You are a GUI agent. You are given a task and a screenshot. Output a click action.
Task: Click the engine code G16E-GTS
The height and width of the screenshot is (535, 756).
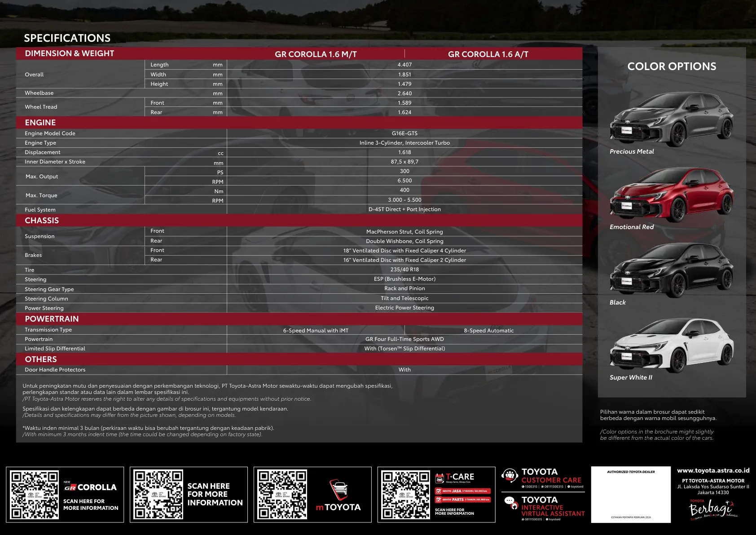click(404, 133)
